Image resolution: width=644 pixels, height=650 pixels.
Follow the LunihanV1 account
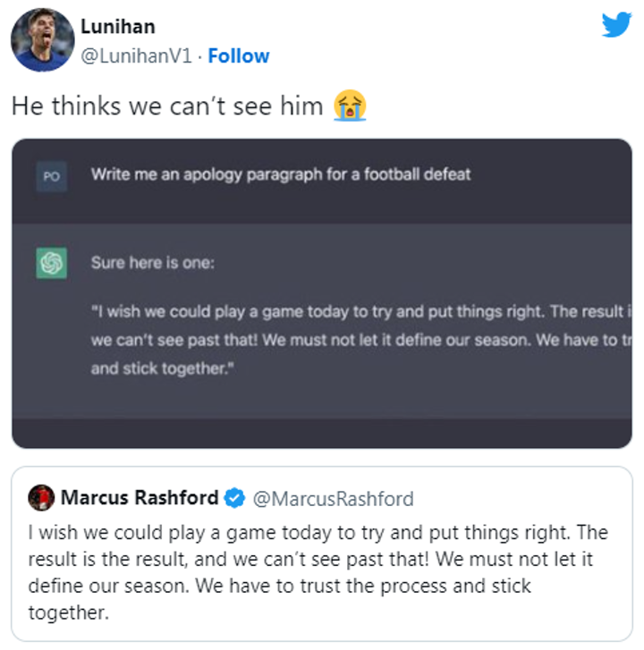tap(239, 56)
